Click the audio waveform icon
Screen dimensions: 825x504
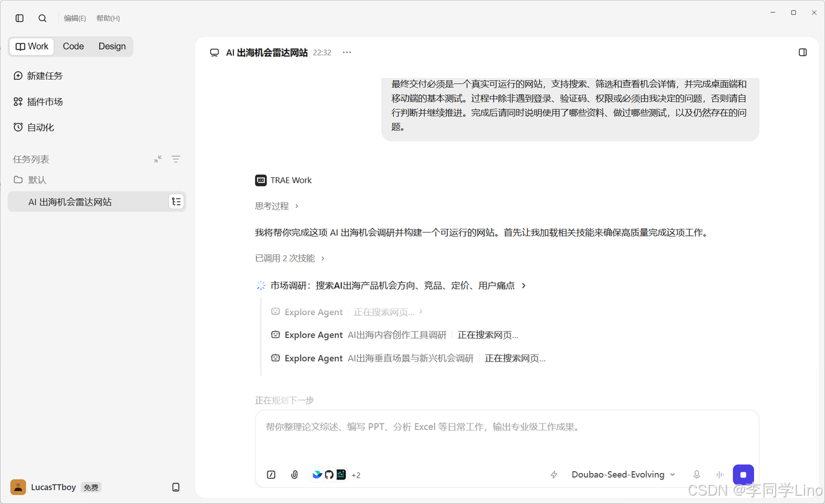(720, 475)
